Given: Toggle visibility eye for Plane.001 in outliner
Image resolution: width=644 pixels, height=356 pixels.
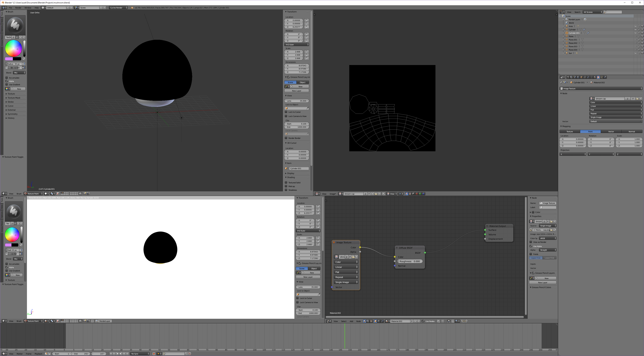Looking at the screenshot, I should (x=636, y=40).
